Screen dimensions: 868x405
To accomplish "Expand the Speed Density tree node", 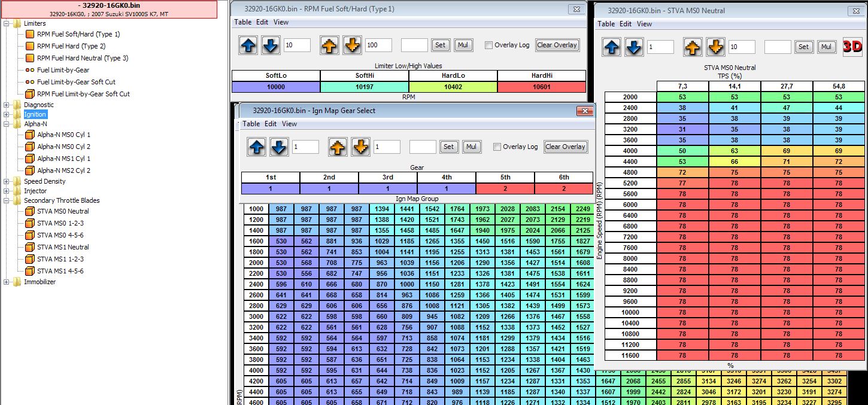I will tap(7, 181).
